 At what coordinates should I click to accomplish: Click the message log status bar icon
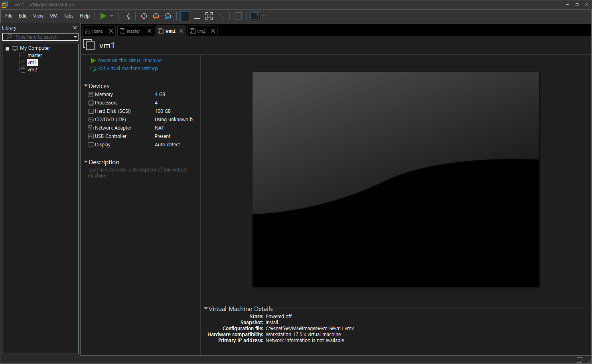click(x=580, y=360)
